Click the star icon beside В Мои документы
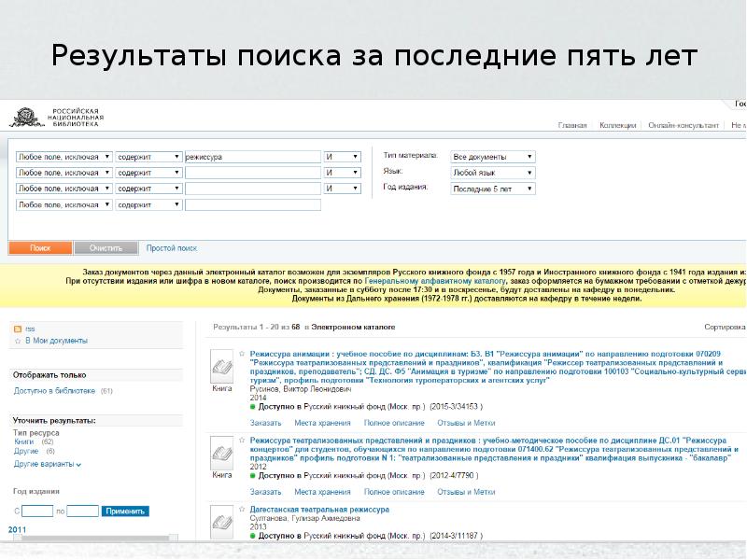 (x=17, y=342)
